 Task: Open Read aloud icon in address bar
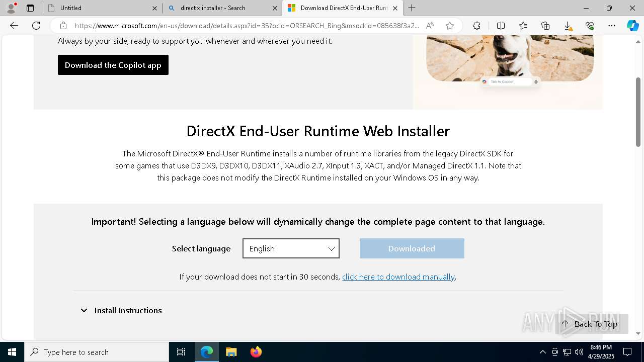tap(430, 26)
